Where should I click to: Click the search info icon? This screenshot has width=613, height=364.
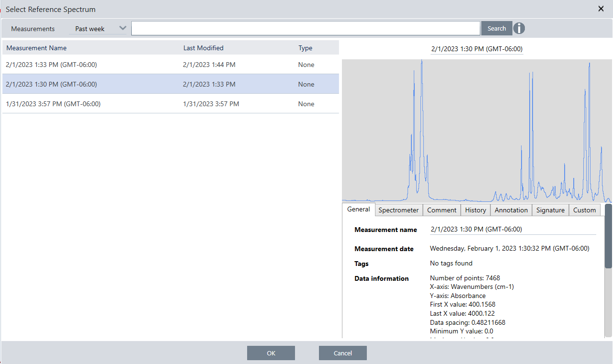[519, 29]
